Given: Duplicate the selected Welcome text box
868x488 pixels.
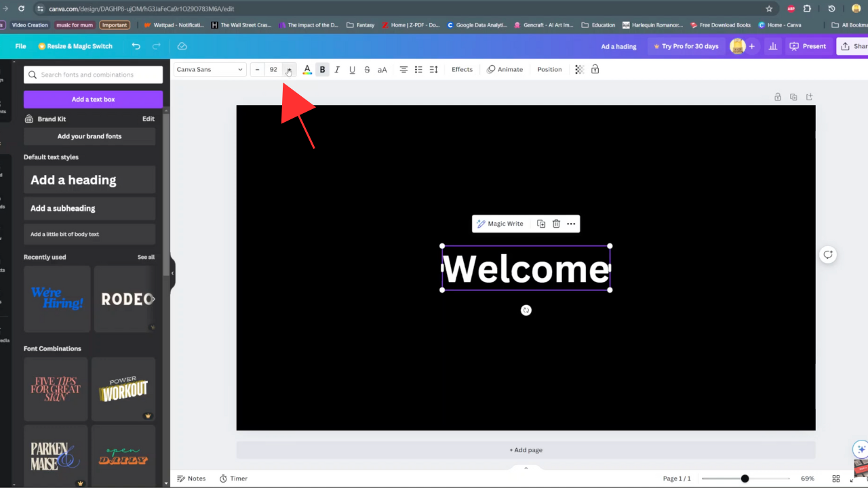Looking at the screenshot, I should [541, 224].
